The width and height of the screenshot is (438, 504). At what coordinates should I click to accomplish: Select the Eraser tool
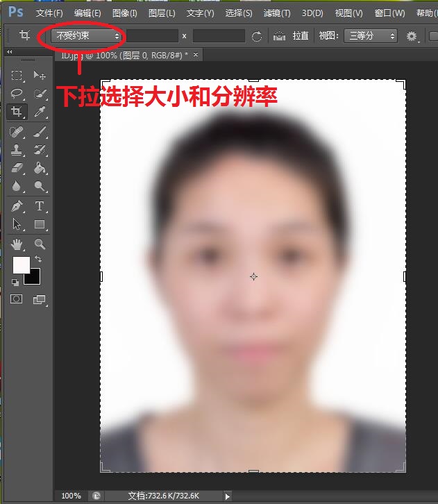(17, 168)
